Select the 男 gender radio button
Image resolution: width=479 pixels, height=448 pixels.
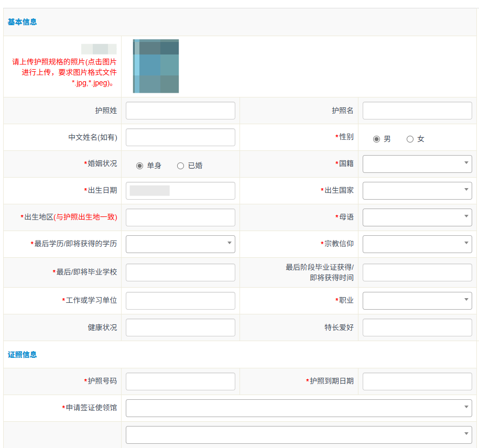coord(376,139)
